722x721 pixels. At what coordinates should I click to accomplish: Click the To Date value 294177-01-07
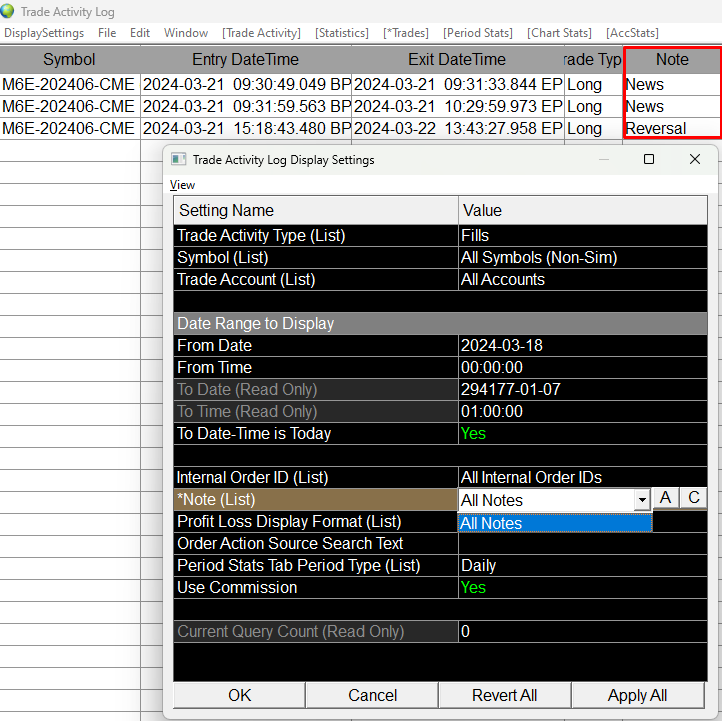(582, 390)
